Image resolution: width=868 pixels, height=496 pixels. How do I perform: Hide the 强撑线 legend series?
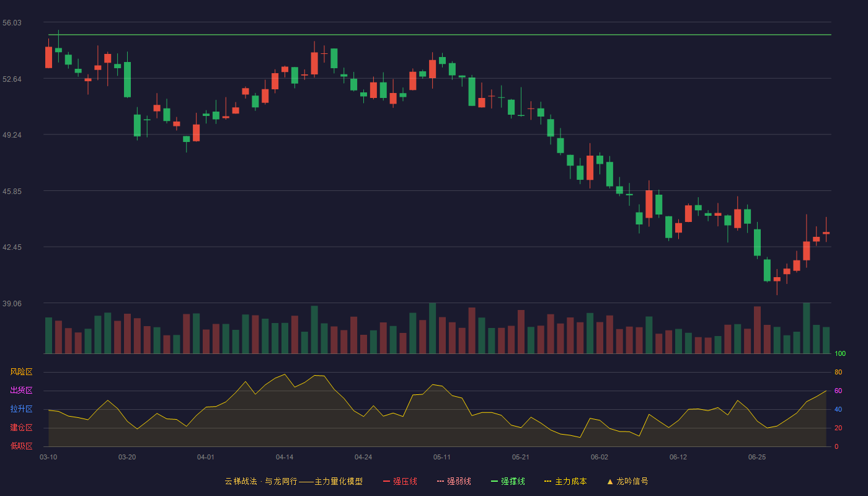pos(508,481)
